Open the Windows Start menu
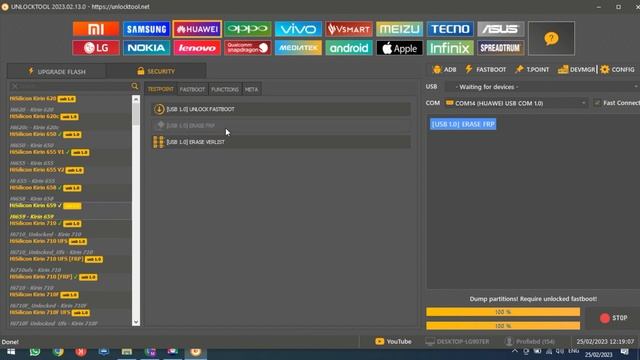Screen dimensions: 640x360 point(11,351)
